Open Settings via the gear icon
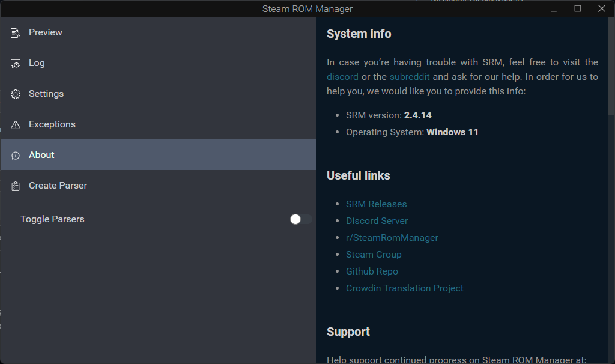Image resolution: width=615 pixels, height=364 pixels. click(x=15, y=94)
